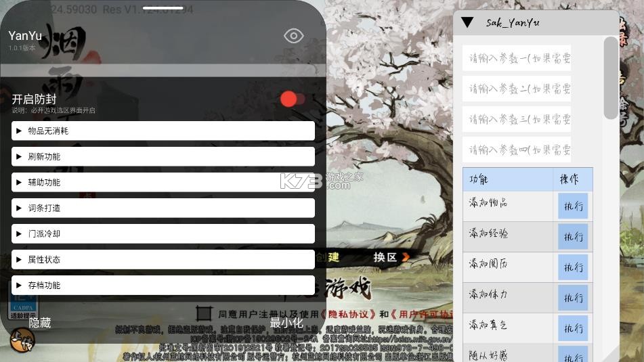Image resolution: width=644 pixels, height=362 pixels.
Task: Focus the 请输入参数一 input field
Action: pyautogui.click(x=517, y=58)
